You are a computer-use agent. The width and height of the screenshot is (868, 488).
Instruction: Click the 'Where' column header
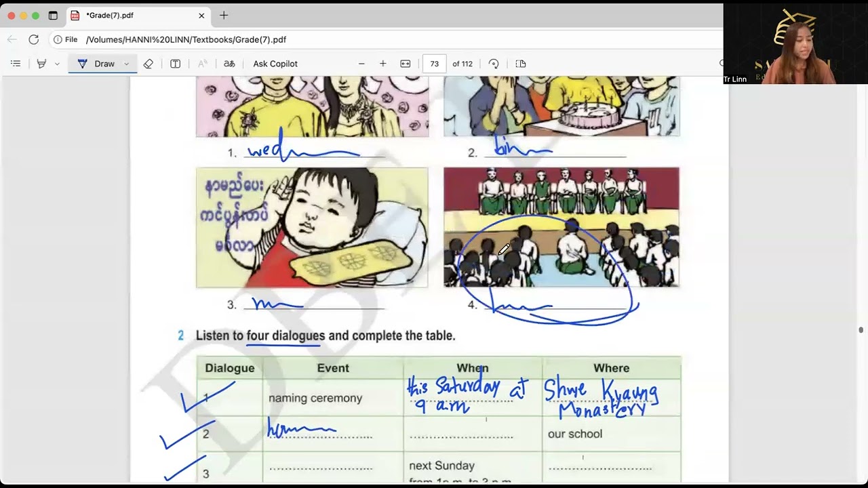tap(612, 368)
